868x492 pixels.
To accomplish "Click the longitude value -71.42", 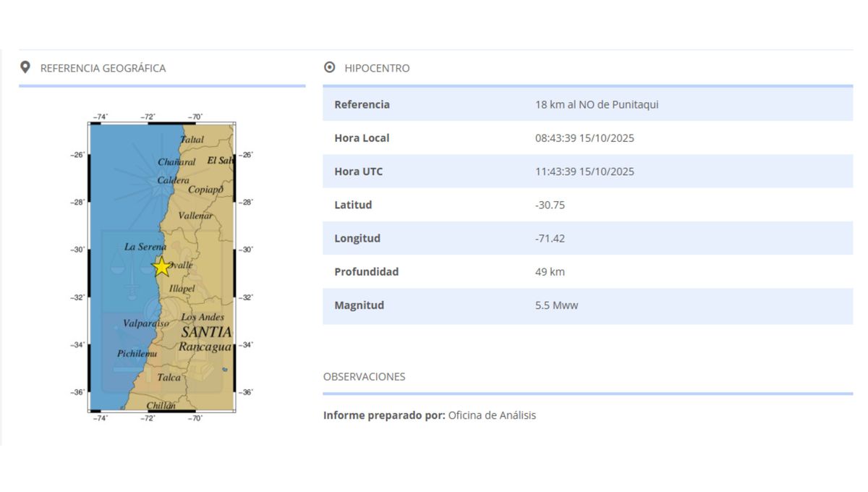I will coord(550,238).
